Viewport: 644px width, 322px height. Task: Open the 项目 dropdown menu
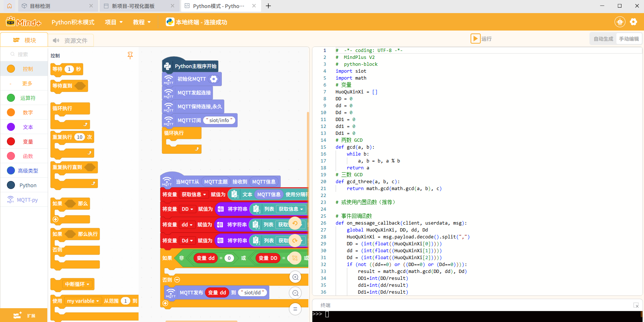coord(113,22)
